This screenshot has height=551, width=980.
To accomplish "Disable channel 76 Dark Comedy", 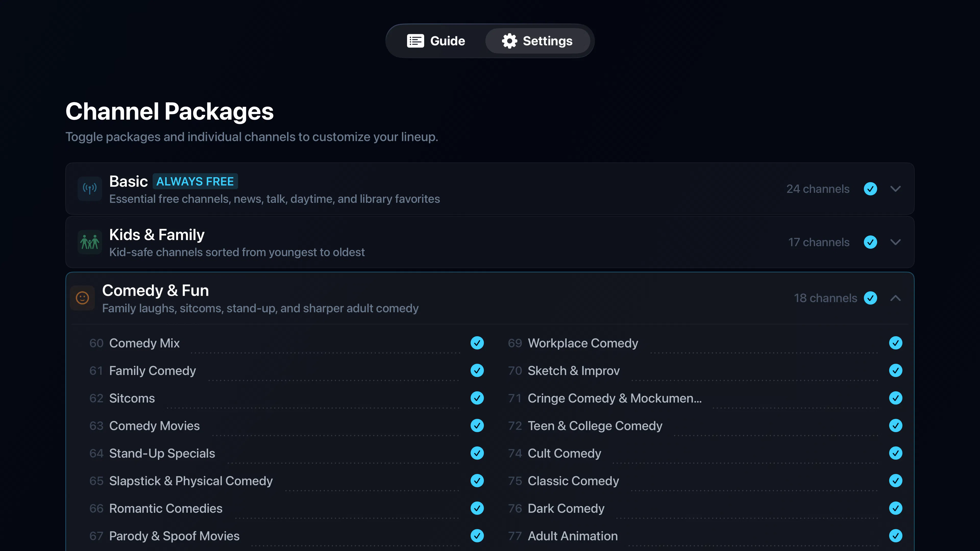I will tap(896, 508).
